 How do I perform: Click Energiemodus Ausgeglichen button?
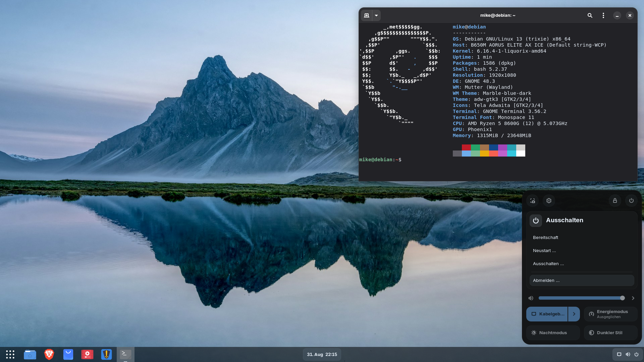click(x=610, y=314)
